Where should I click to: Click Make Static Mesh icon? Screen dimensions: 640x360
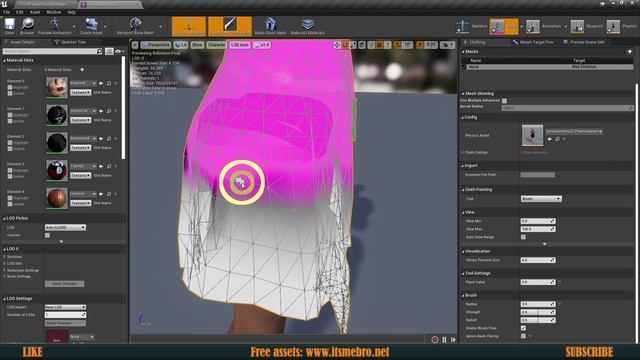tap(270, 24)
